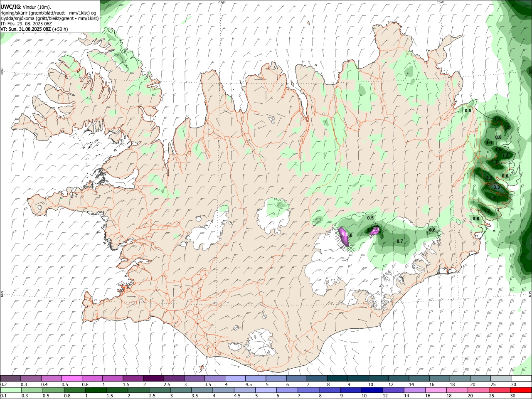Click the cross-hatched area beside the purple patch
The width and height of the screenshot is (532, 399).
point(345,245)
